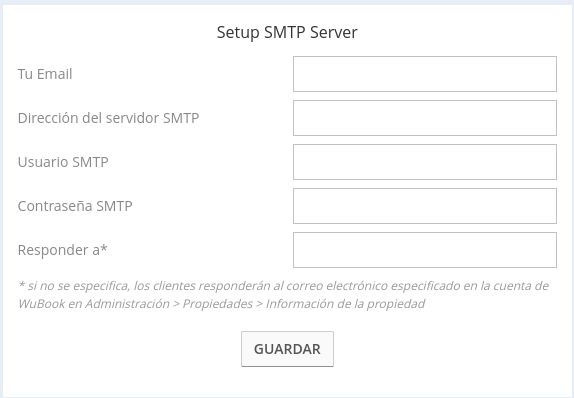Click the 'Contraseña SMTP' label
Viewport: 574px width, 398px height.
tap(75, 206)
